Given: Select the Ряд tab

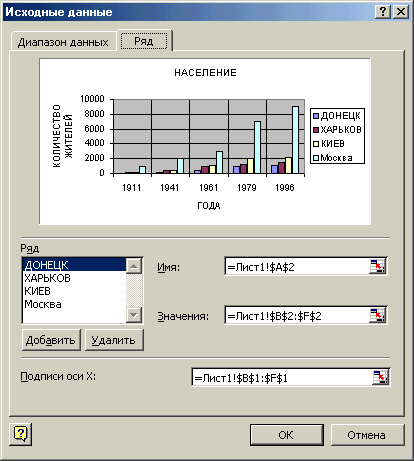Looking at the screenshot, I should coord(144,41).
